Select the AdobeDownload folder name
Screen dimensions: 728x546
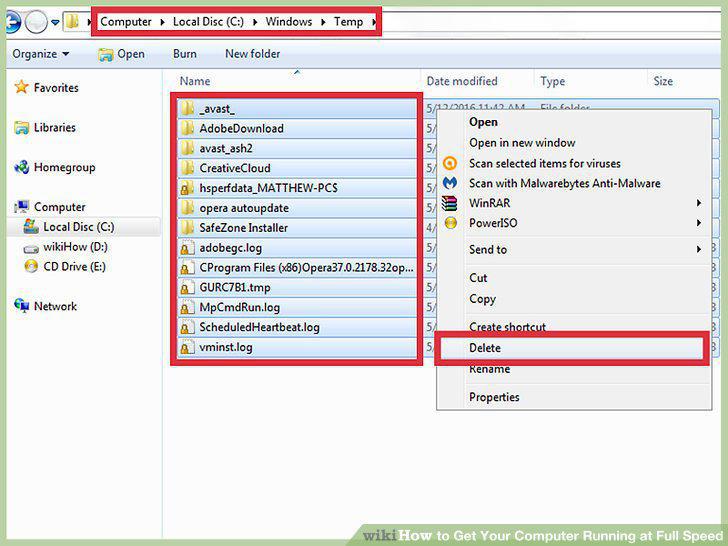pos(241,129)
